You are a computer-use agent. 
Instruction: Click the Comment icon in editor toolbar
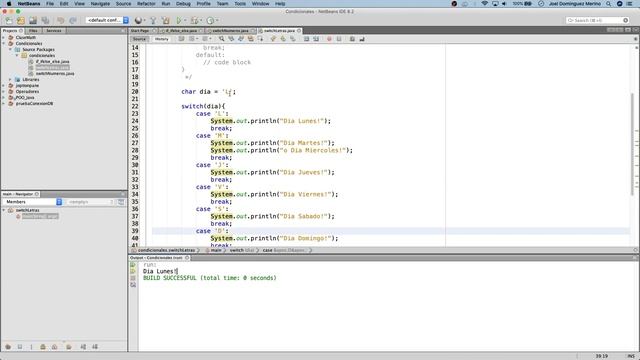tap(352, 39)
